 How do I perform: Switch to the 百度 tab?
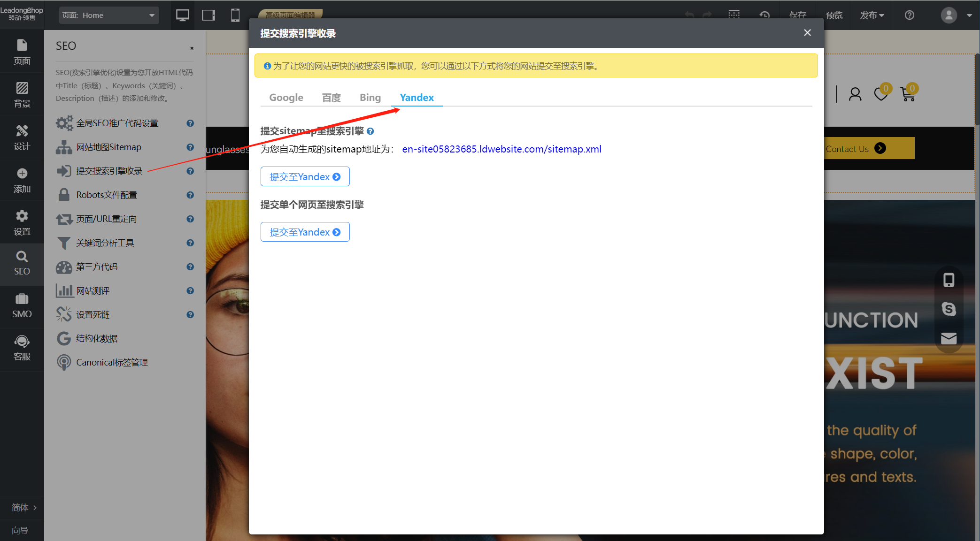(331, 98)
